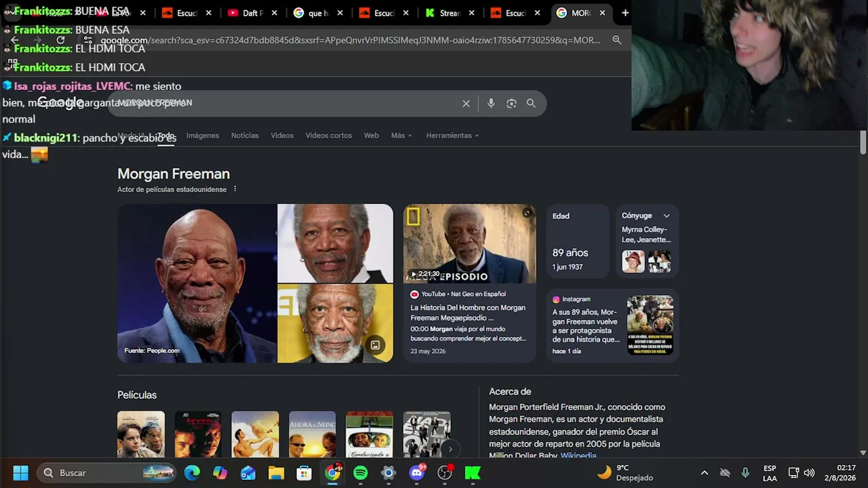The width and height of the screenshot is (868, 488).
Task: Open the Nat Geo YouTube video title link
Action: click(468, 312)
